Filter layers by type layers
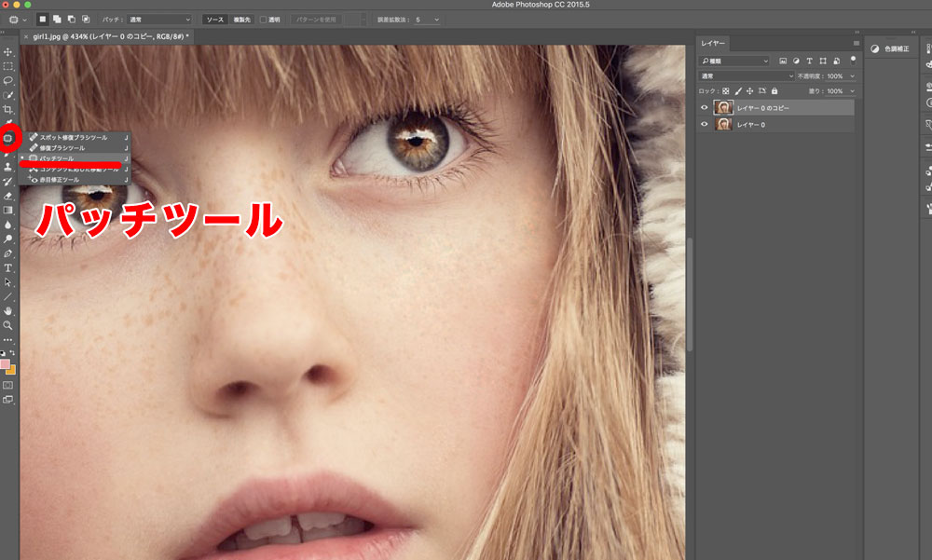 tap(810, 61)
